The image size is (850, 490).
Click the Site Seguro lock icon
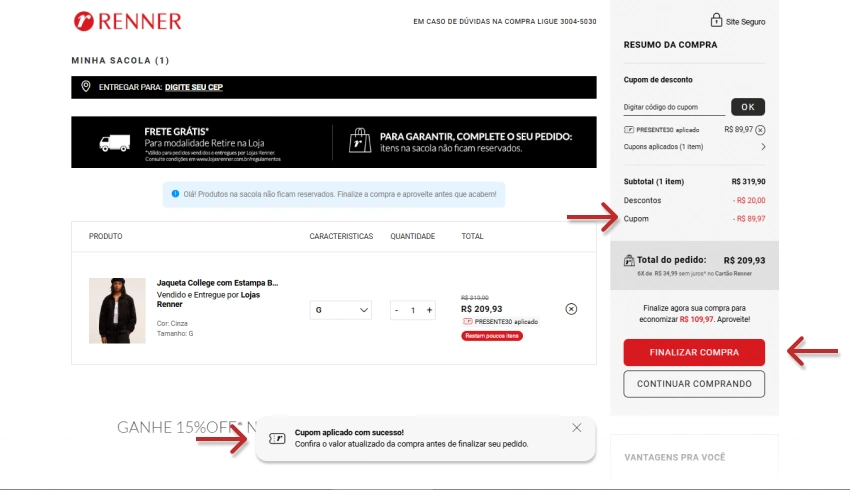point(716,20)
